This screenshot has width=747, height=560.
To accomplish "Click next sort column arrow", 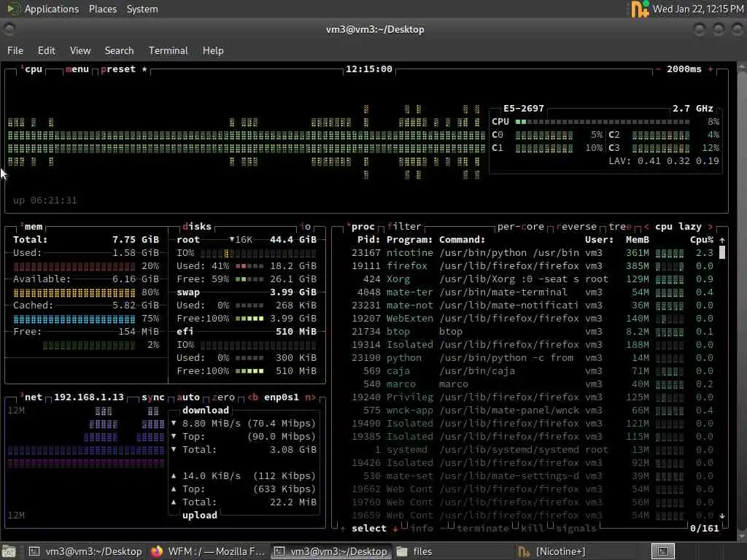I will (711, 227).
